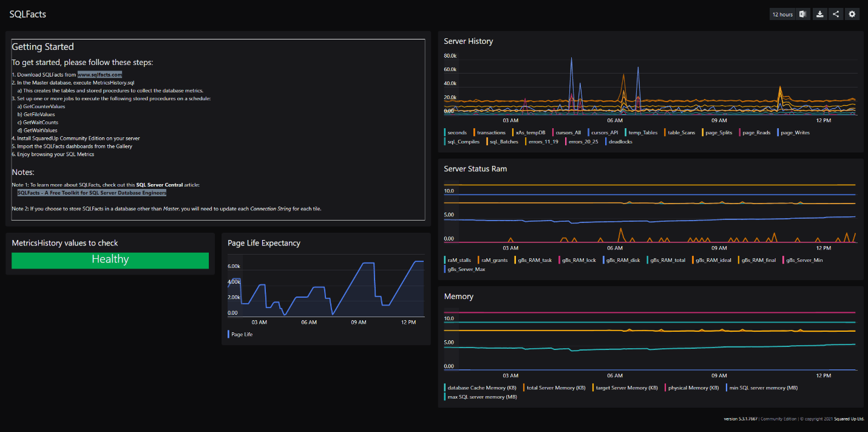Click the download icon in the header
Image resolution: width=868 pixels, height=432 pixels.
tap(819, 14)
